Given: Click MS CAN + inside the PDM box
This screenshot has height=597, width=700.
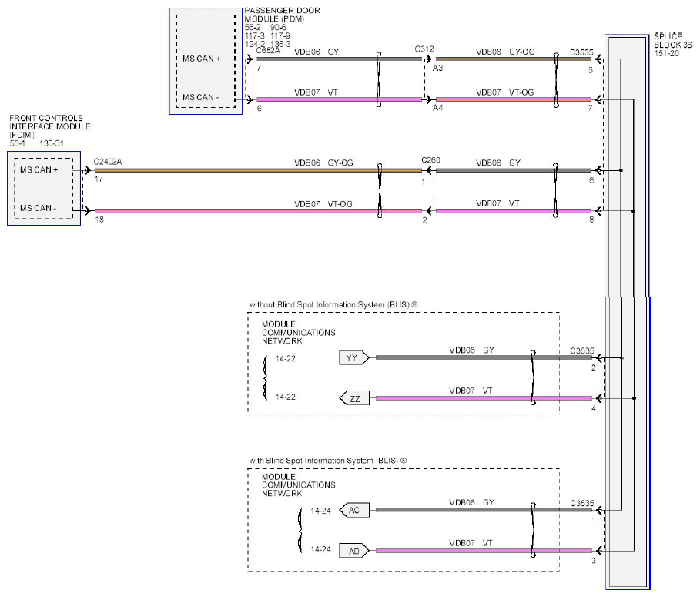Looking at the screenshot, I should click(201, 59).
